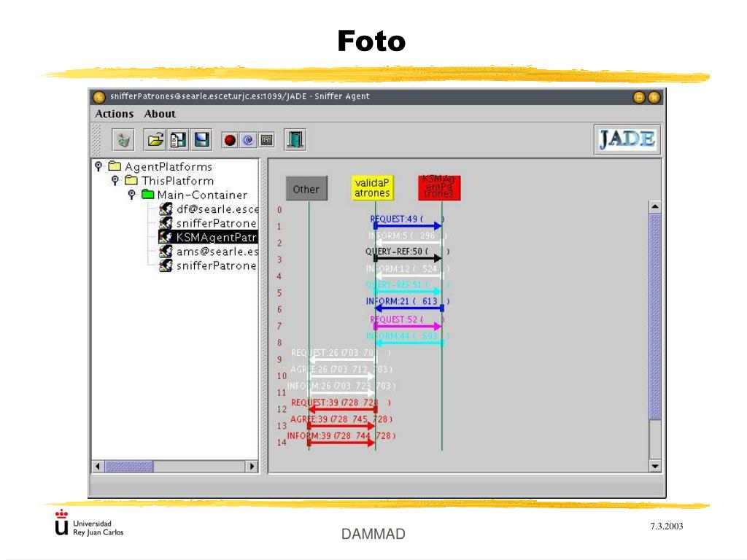Click the white INFORM:5 message
This screenshot has width=747, height=560.
click(x=409, y=242)
